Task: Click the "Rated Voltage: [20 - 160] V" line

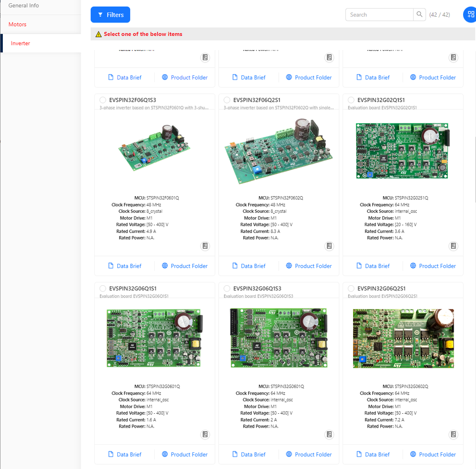Action: 391,224
